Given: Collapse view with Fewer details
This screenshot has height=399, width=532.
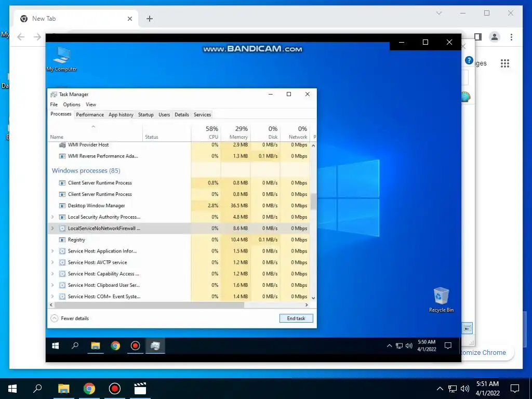Looking at the screenshot, I should pyautogui.click(x=70, y=318).
